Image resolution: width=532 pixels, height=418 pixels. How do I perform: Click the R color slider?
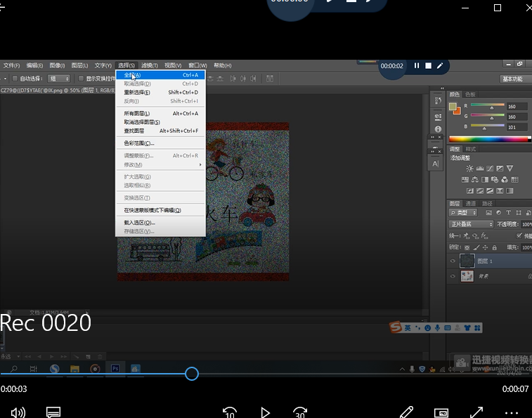pyautogui.click(x=488, y=106)
